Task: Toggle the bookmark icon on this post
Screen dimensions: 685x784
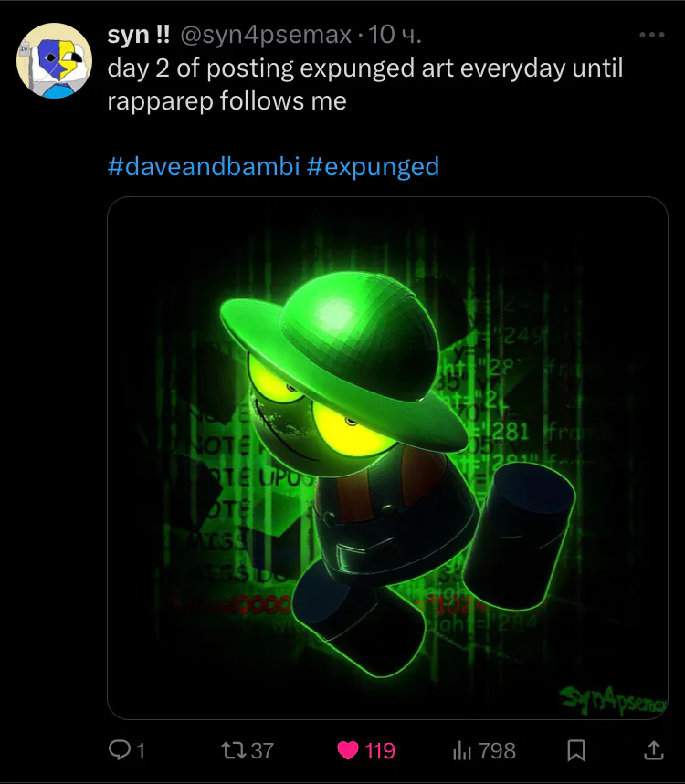Action: coord(576,750)
